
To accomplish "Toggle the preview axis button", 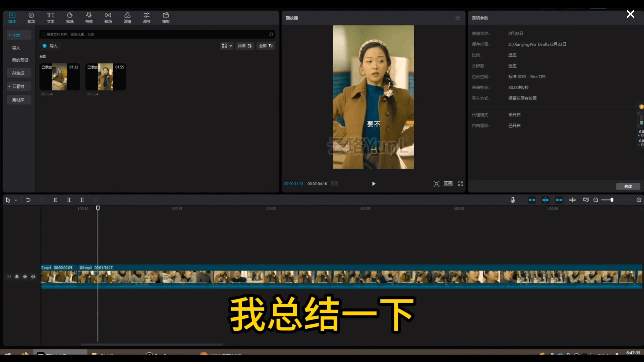I will [x=572, y=200].
